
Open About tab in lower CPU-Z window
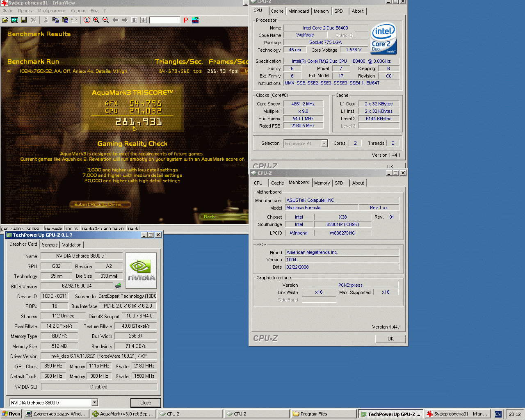pos(358,183)
